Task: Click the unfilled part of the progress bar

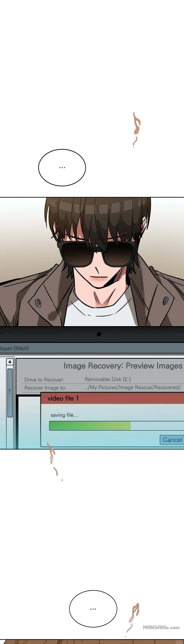Action: [x=157, y=426]
